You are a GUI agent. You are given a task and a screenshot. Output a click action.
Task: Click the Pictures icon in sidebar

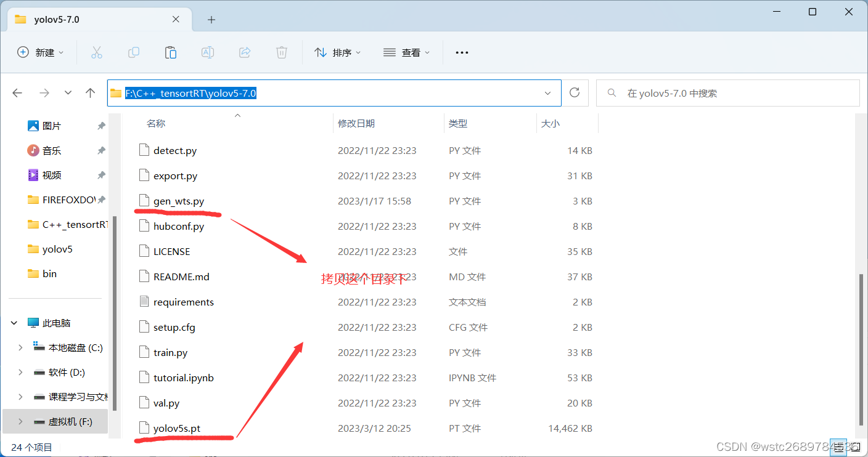point(33,126)
